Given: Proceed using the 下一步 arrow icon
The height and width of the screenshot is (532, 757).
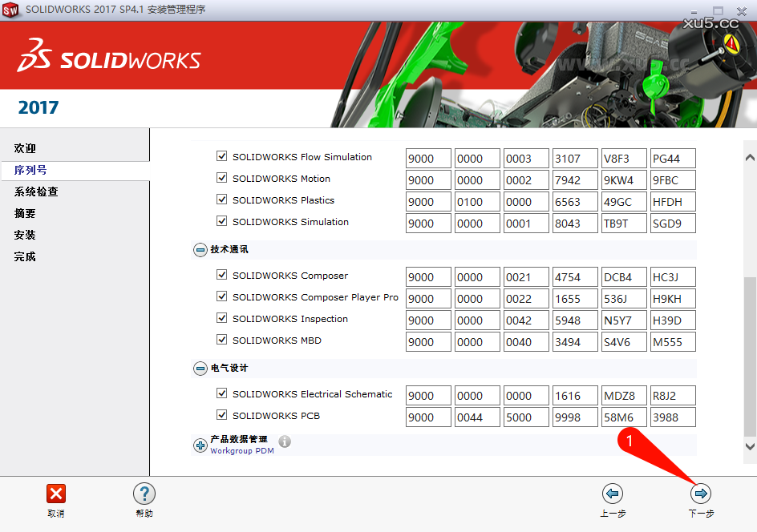Looking at the screenshot, I should pos(700,494).
